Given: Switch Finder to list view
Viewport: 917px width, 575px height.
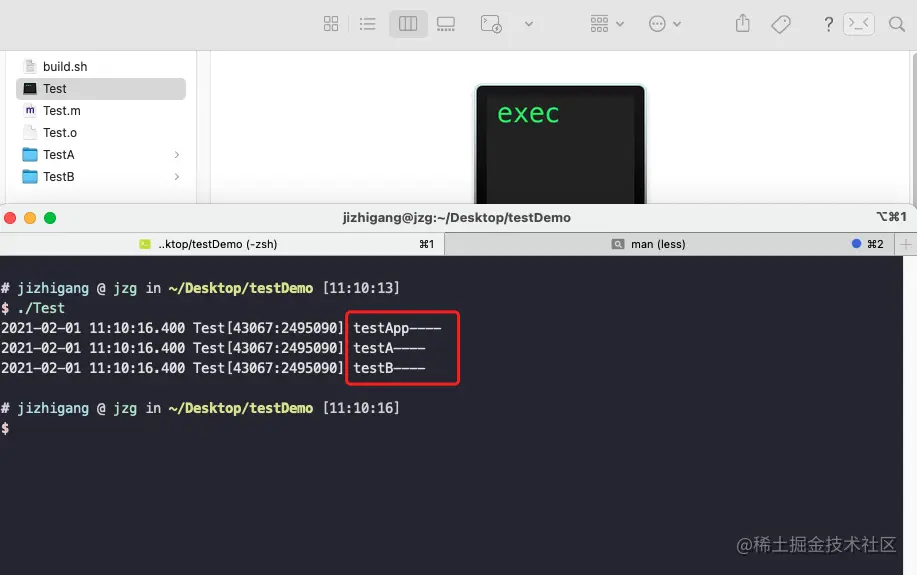Looking at the screenshot, I should 368,24.
